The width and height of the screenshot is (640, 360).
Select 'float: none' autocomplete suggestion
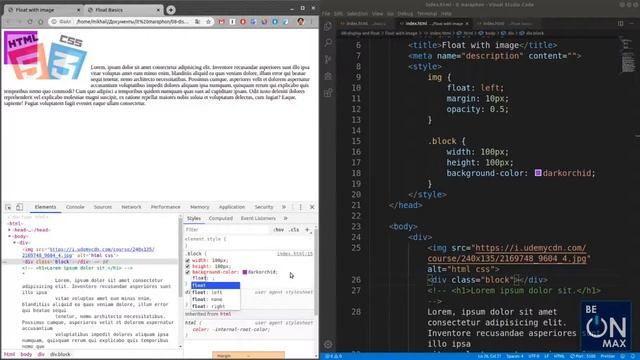point(216,299)
